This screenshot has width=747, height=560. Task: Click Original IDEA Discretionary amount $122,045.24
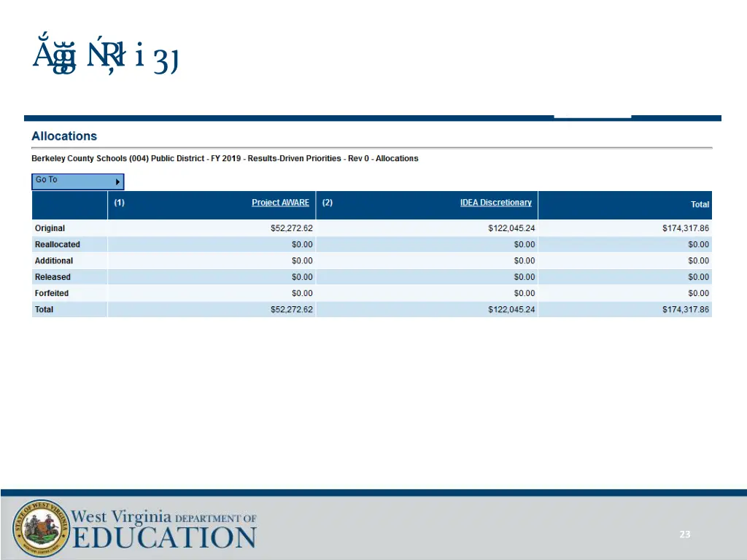(x=511, y=228)
